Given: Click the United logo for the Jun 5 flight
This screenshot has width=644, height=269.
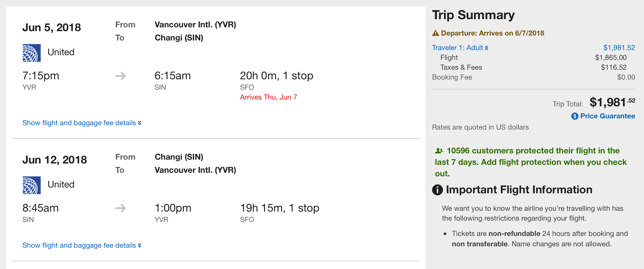Looking at the screenshot, I should point(32,53).
